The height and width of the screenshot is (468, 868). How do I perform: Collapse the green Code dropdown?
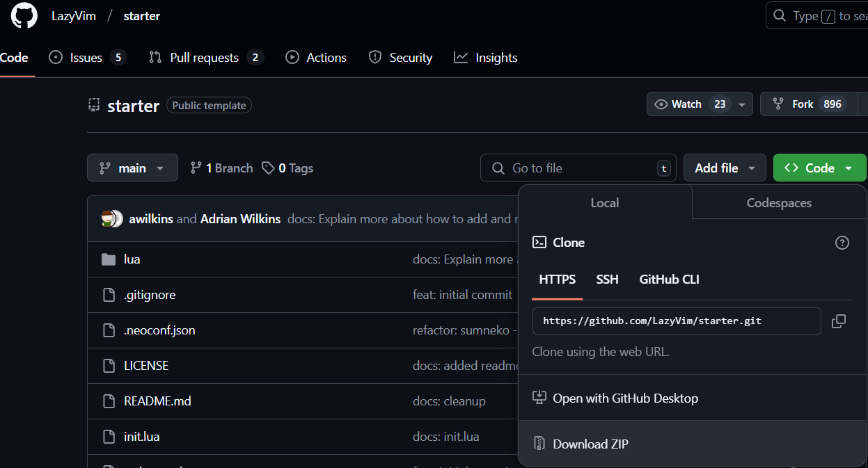(819, 168)
